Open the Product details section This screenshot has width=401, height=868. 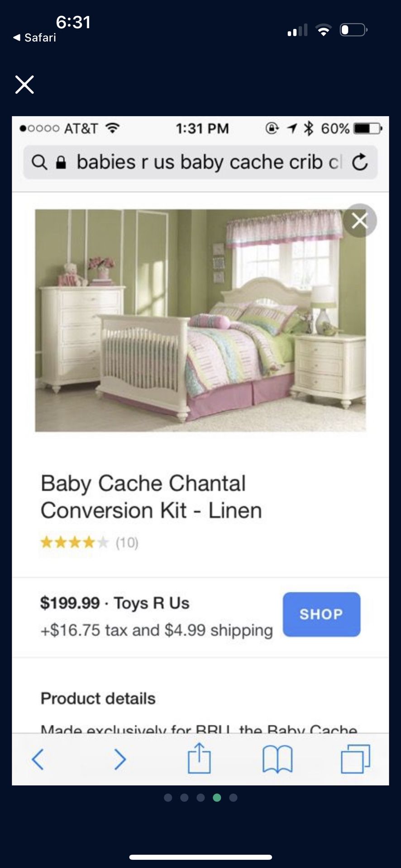[x=98, y=698]
